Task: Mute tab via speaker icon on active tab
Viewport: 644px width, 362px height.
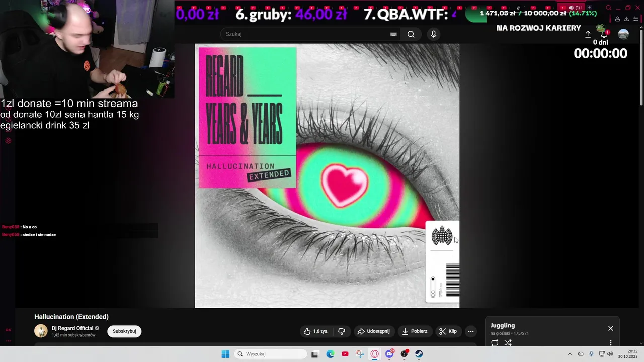Action: [571, 8]
